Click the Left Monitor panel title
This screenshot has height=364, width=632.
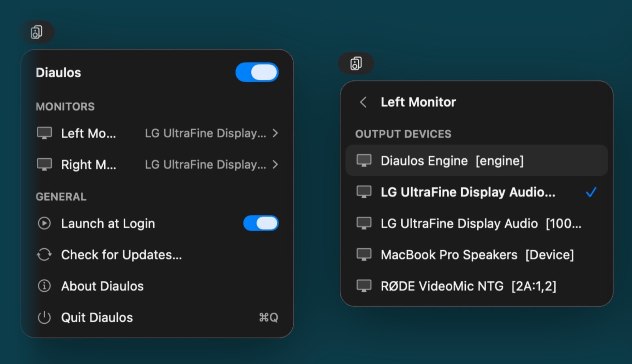point(418,102)
